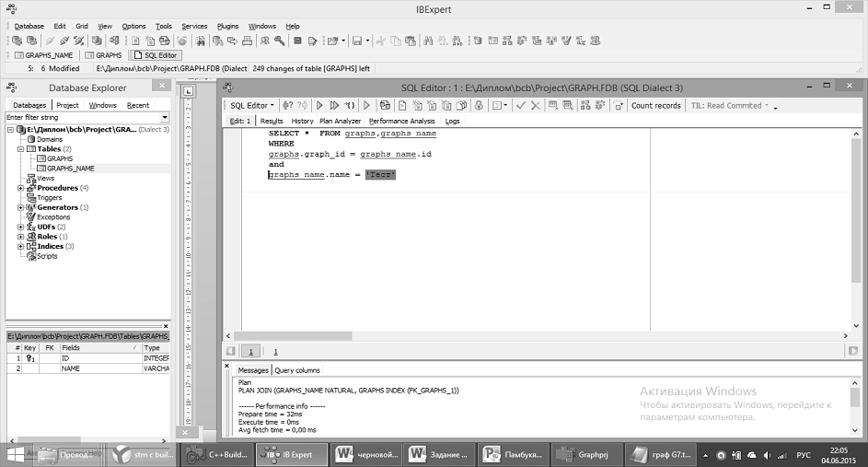Switch to the Results tab
This screenshot has height=467, width=868.
click(272, 121)
